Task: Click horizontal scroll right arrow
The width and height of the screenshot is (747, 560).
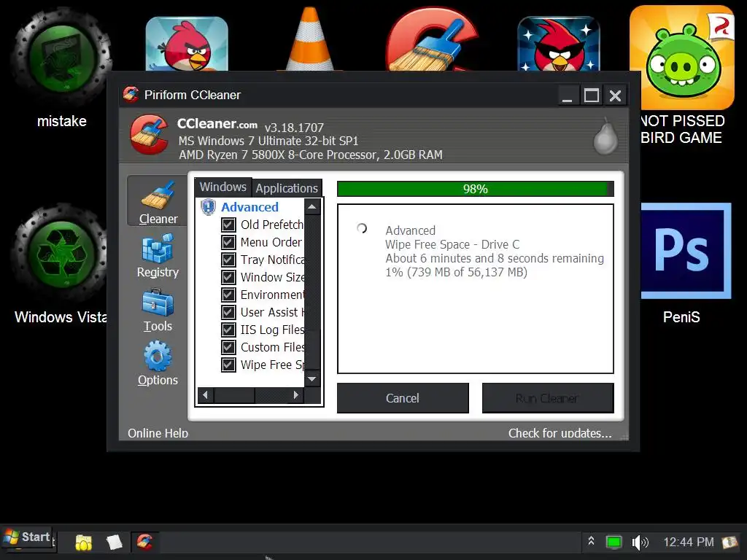Action: 296,394
